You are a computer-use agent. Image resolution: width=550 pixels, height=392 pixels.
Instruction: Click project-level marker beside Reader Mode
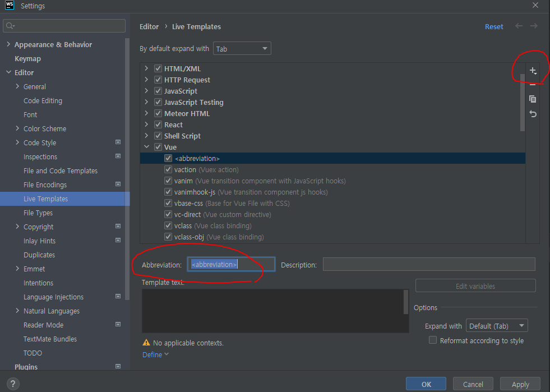[x=118, y=325]
